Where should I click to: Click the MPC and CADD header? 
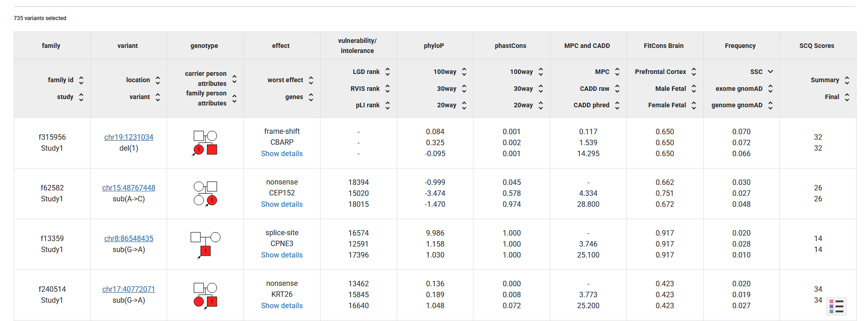coord(587,46)
